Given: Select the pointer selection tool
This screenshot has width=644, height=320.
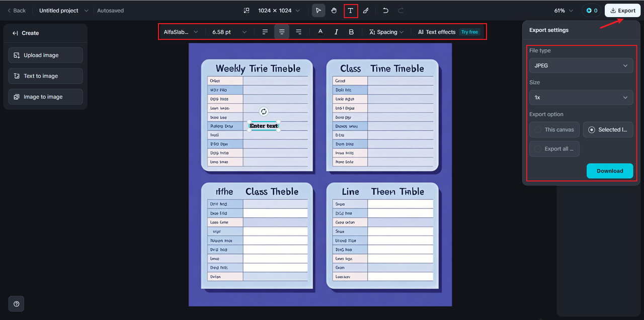Looking at the screenshot, I should (318, 11).
